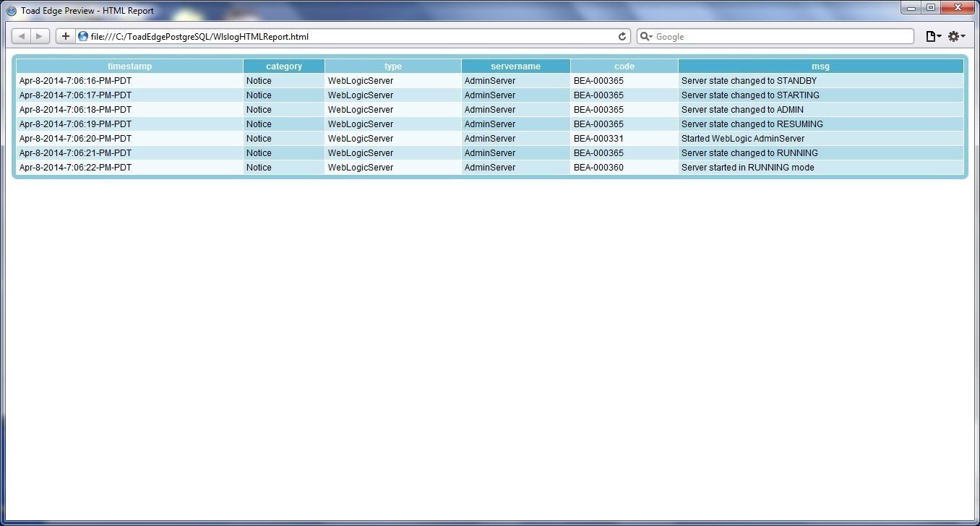Go back with the back arrow button
This screenshot has height=526, width=980.
click(21, 36)
